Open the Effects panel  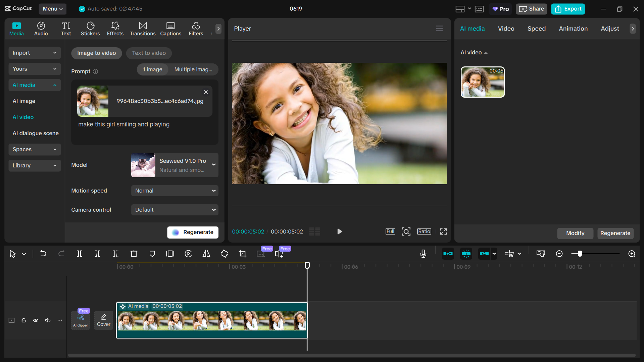[x=115, y=29]
